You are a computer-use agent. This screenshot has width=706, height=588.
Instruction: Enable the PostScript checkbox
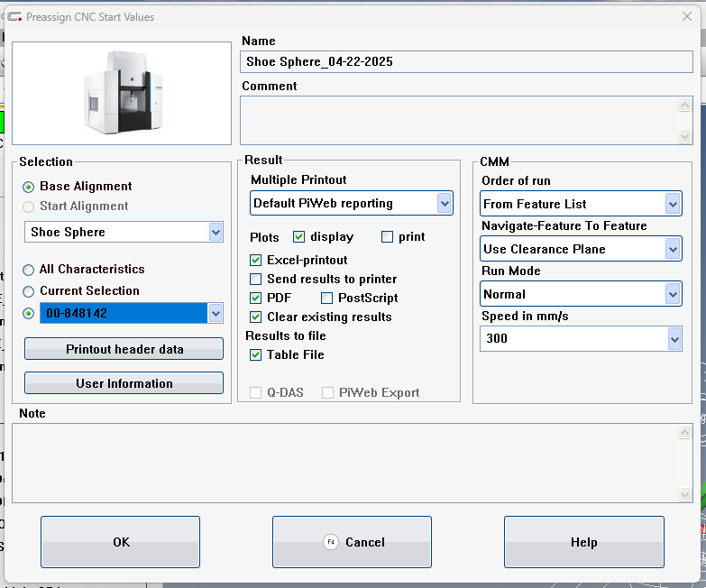tap(327, 298)
